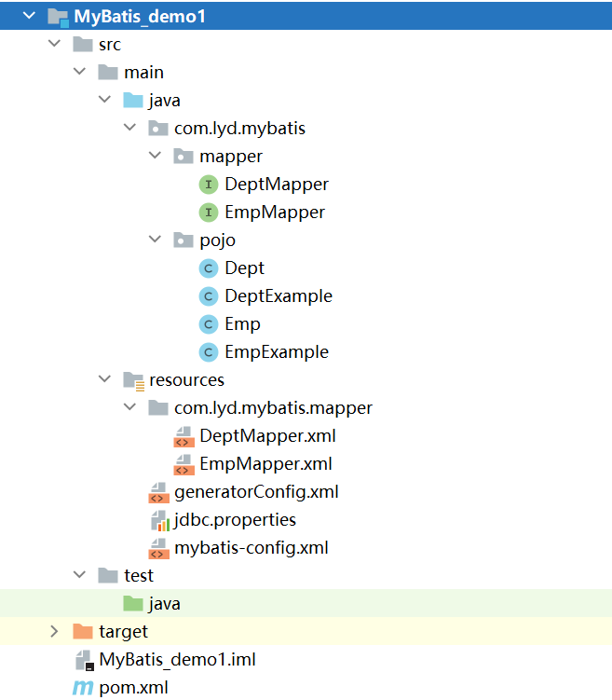Click the EmpExample class icon
612x700 pixels.
(x=209, y=352)
